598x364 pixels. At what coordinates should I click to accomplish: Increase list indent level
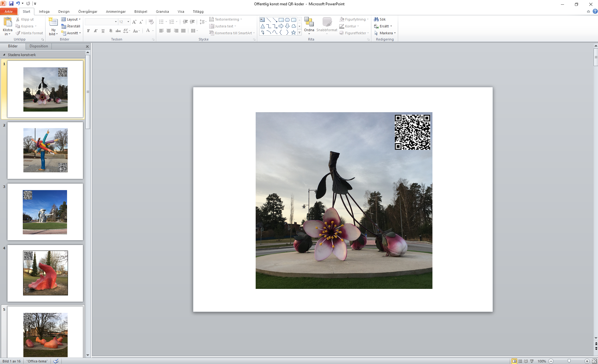click(192, 22)
